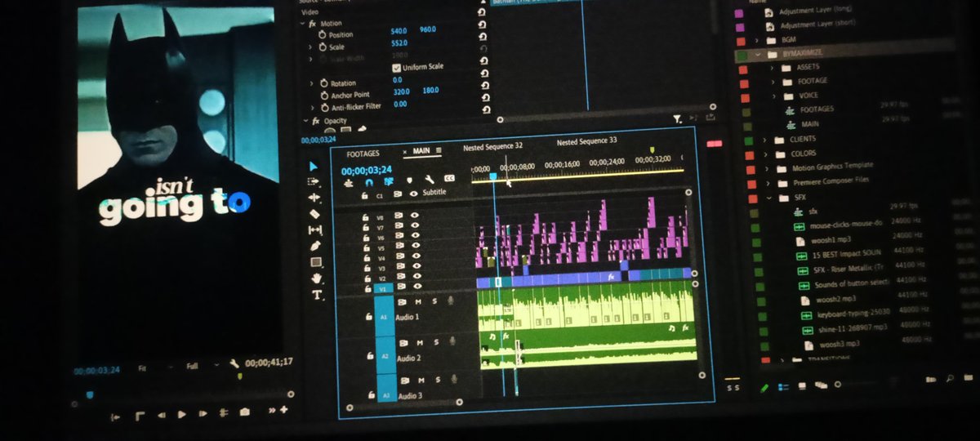Viewport: 980px width, 441px height.
Task: Collapse the Motion effect group
Action: [303, 24]
